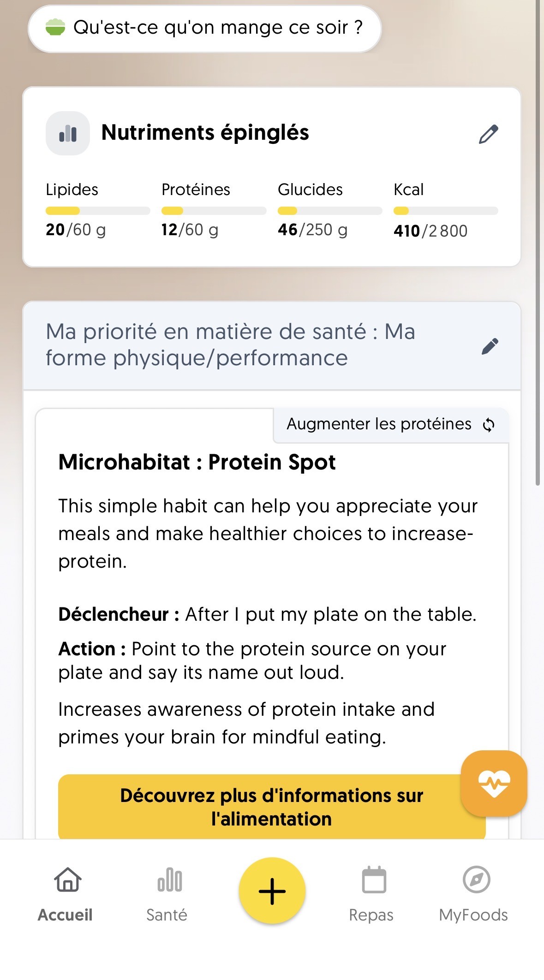Select the Augmenter les protéines tag
This screenshot has width=544, height=980.
click(x=379, y=424)
